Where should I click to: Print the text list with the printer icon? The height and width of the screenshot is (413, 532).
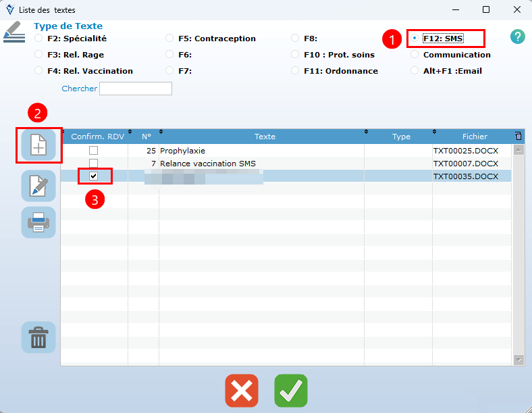[38, 222]
